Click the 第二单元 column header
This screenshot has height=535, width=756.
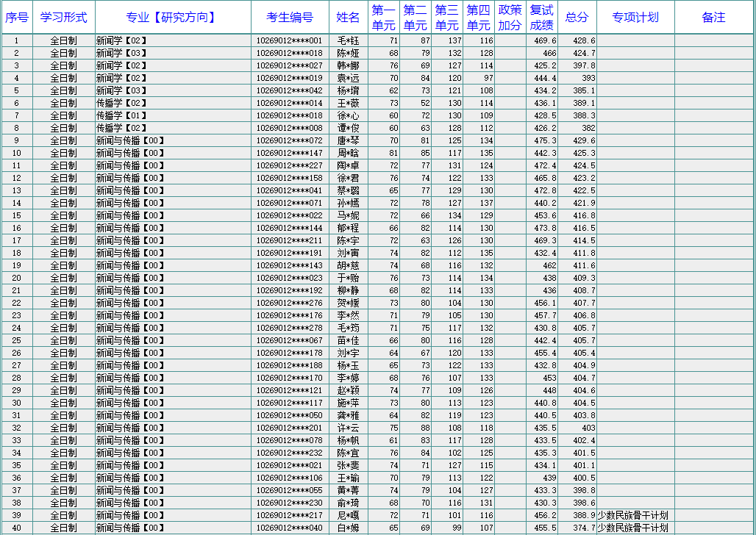pos(415,18)
